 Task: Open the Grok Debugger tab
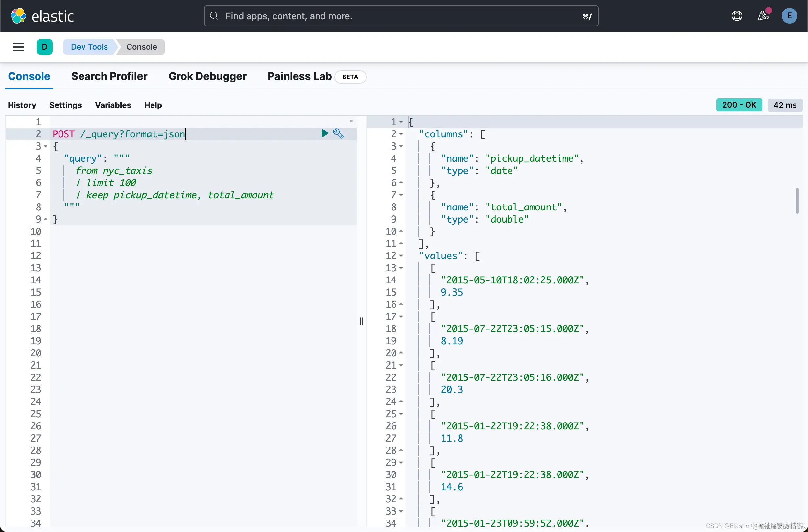207,76
